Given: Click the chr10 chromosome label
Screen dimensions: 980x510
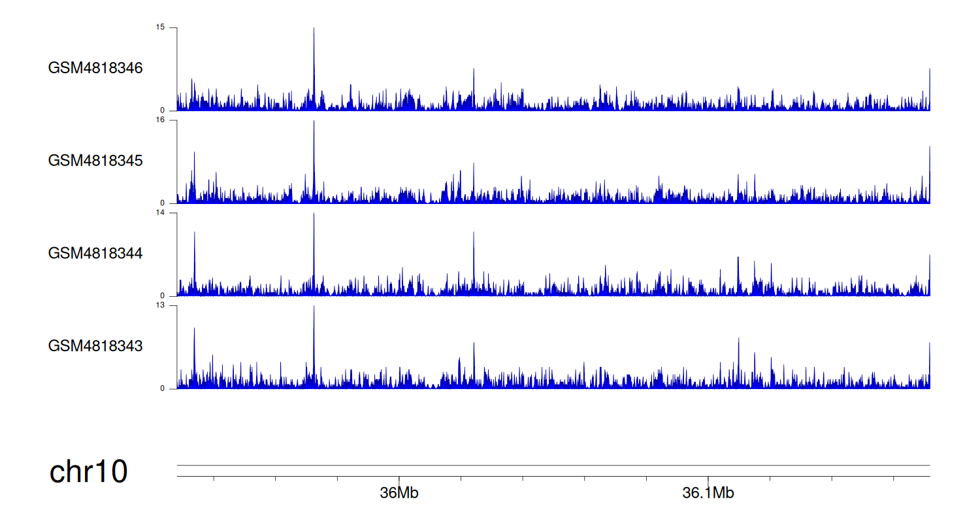Looking at the screenshot, I should [88, 472].
